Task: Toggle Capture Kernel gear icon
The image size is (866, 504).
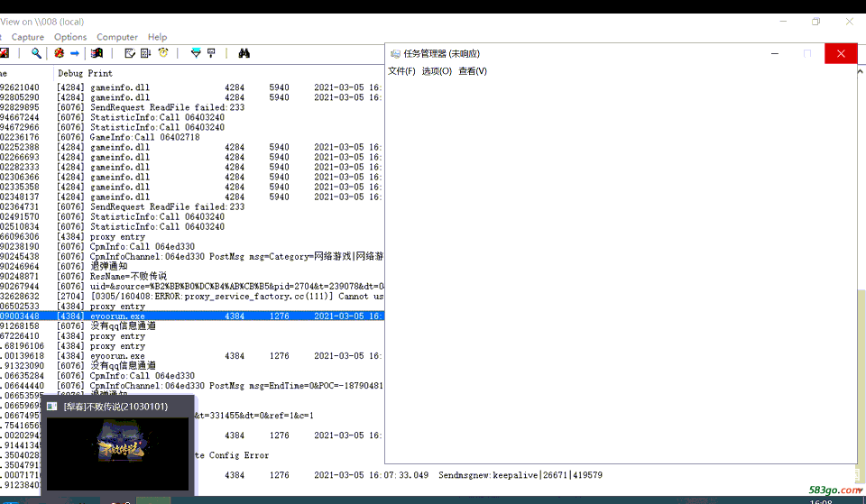Action: pyautogui.click(x=60, y=53)
